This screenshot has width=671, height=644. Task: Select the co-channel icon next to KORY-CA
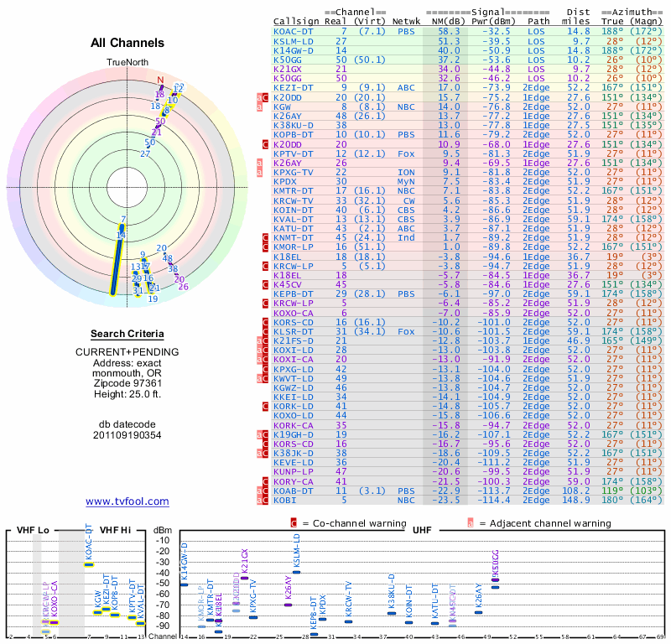pyautogui.click(x=266, y=481)
